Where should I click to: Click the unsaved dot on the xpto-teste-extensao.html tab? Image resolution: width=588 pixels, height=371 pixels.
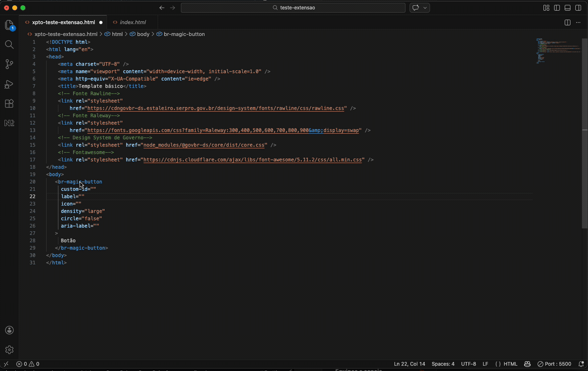coord(101,23)
